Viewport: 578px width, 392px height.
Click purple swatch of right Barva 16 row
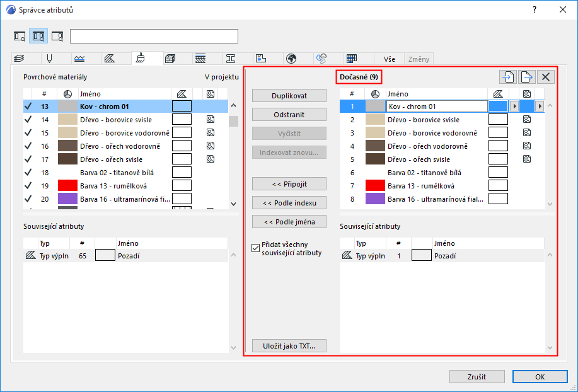(x=375, y=199)
